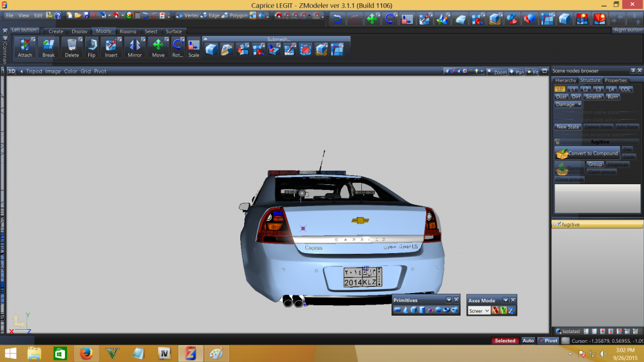The width and height of the screenshot is (644, 362).
Task: Open Firefox from the taskbar
Action: pos(86,354)
